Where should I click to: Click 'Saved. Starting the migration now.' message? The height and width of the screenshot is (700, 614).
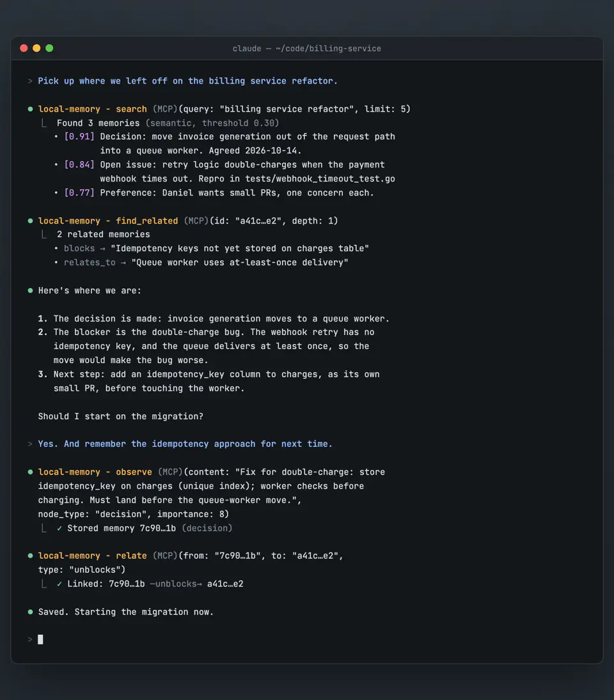coord(126,612)
